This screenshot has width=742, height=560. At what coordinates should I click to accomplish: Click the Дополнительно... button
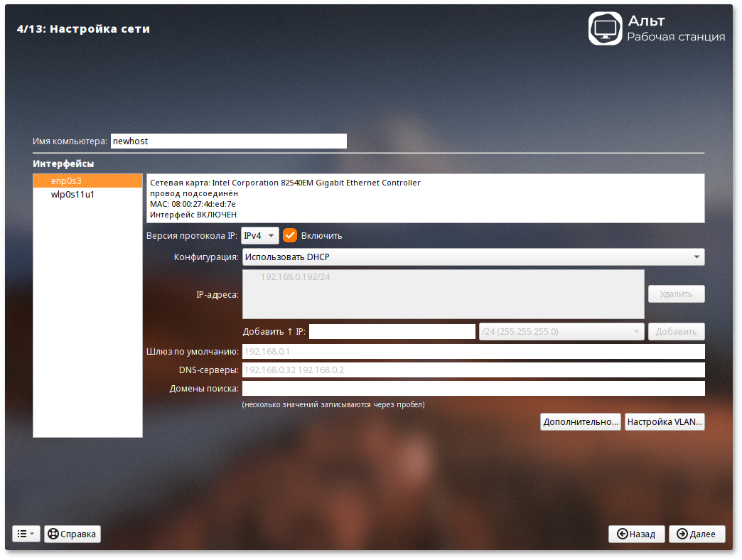click(580, 422)
